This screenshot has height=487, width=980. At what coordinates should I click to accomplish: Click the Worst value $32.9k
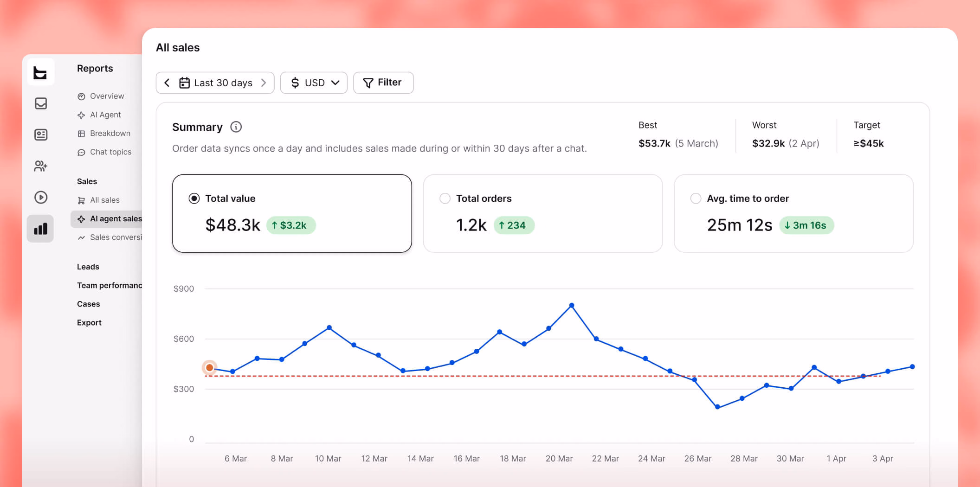point(768,143)
